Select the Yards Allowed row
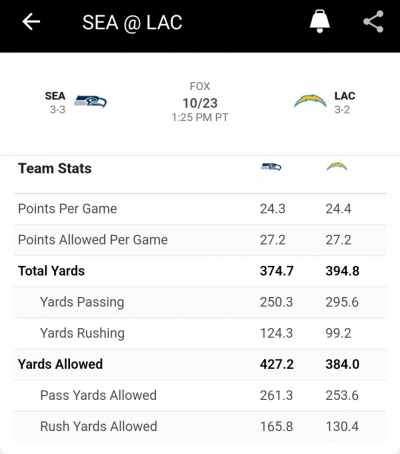Screen dimensions: 400x454 pos(200,364)
